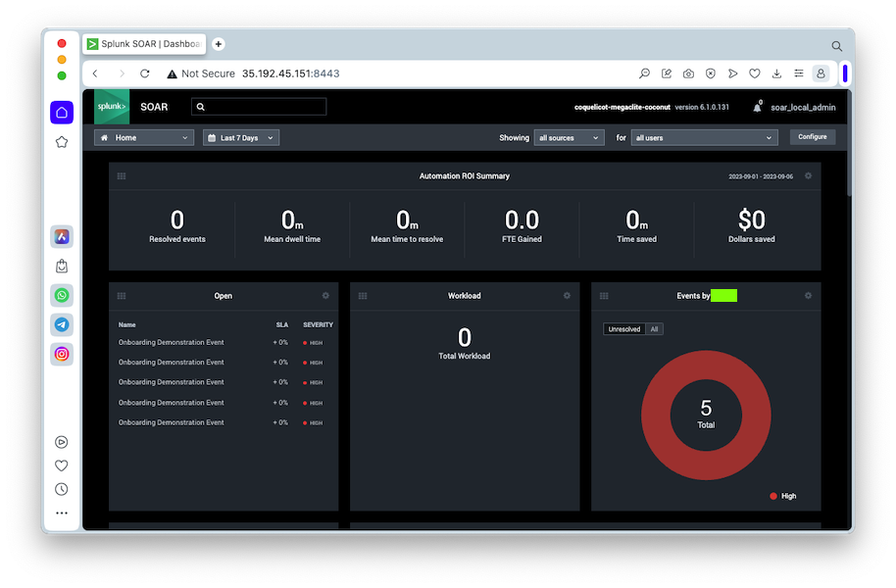
Task: Expand the all sources dropdown
Action: [570, 138]
